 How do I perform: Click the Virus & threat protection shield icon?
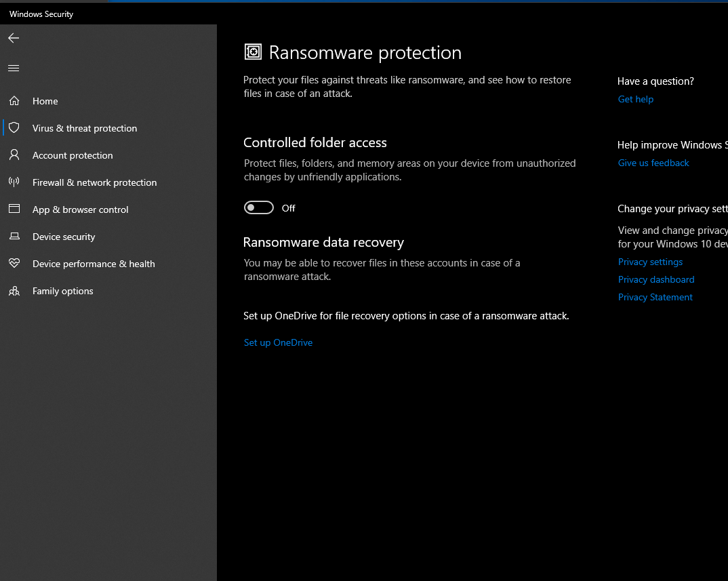14,128
